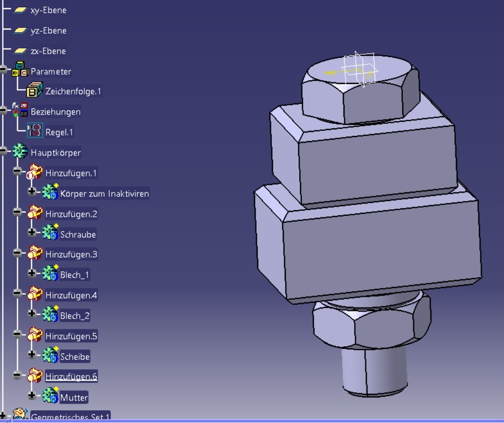Click the Hauptkörper body gear icon

tap(20, 151)
